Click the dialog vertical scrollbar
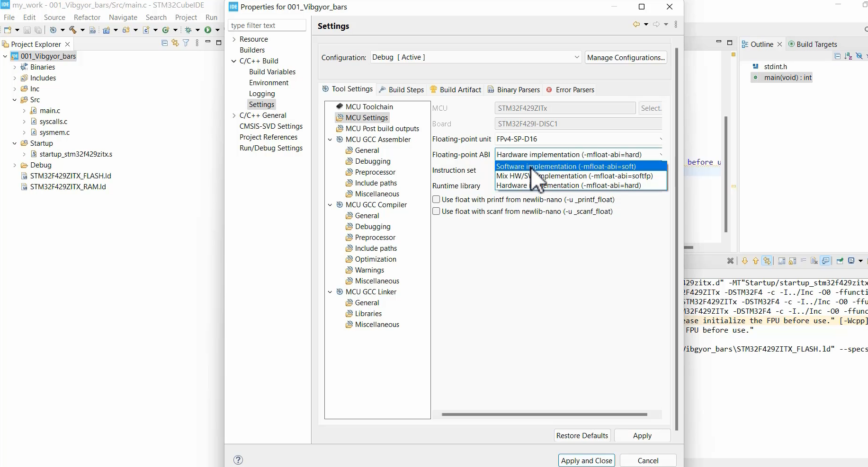 [x=677, y=239]
